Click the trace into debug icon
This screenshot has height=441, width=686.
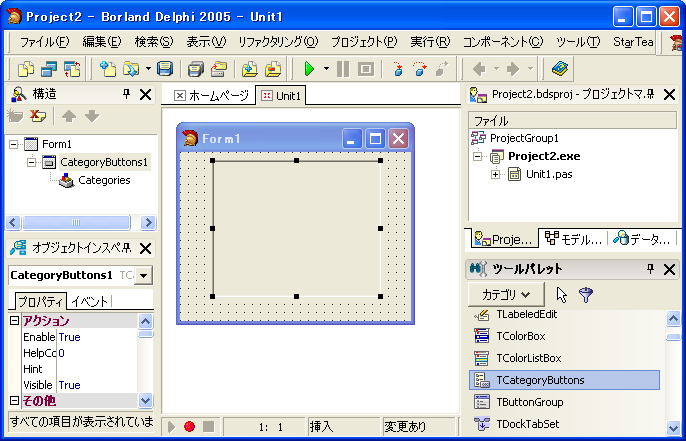397,69
